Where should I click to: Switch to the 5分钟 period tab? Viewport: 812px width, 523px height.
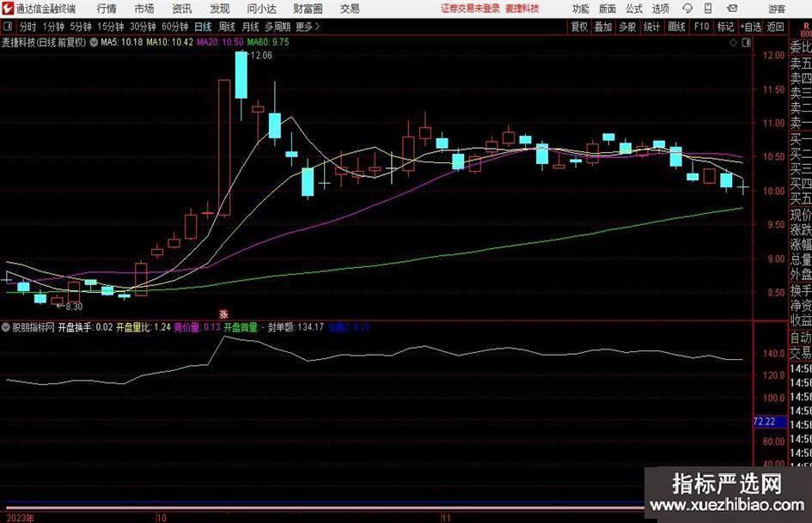(x=80, y=27)
